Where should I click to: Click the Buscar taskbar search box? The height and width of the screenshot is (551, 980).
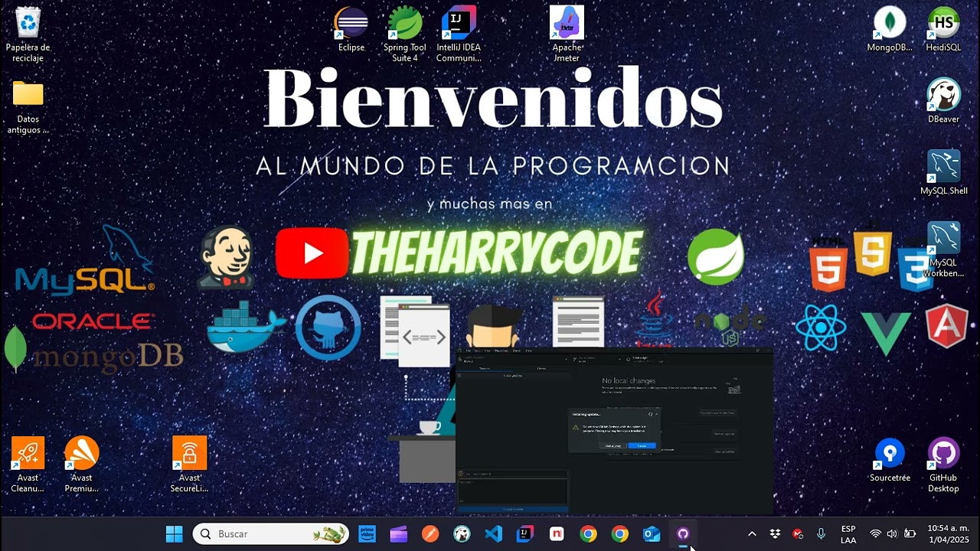pyautogui.click(x=271, y=533)
